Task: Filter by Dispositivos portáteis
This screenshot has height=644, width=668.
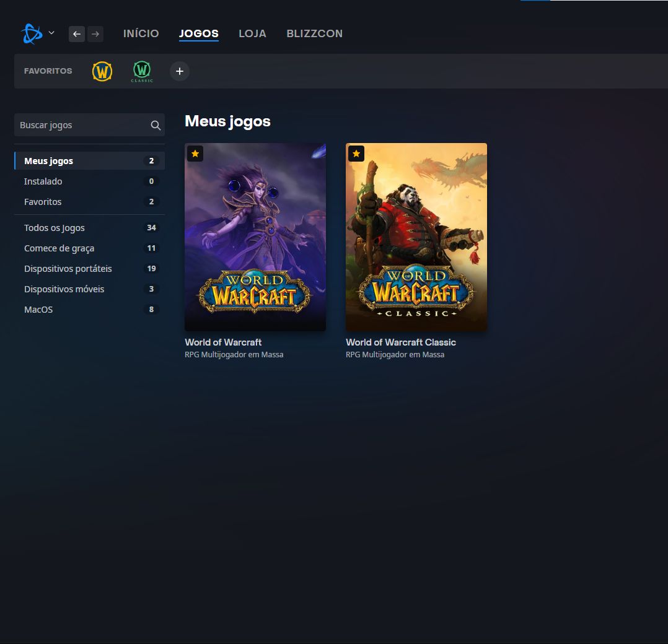Action: coord(89,269)
